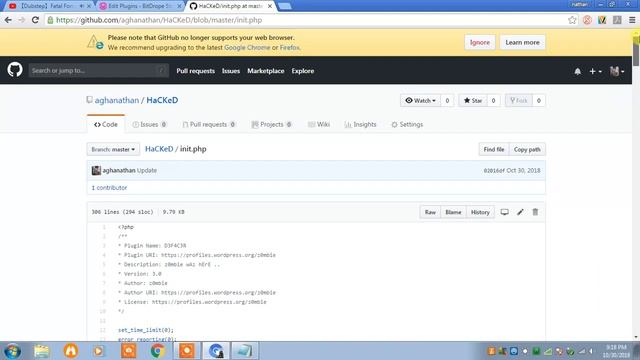Click the gray extension icon beside the menu
Image resolution: width=640 pixels, height=360 pixels.
(617, 20)
